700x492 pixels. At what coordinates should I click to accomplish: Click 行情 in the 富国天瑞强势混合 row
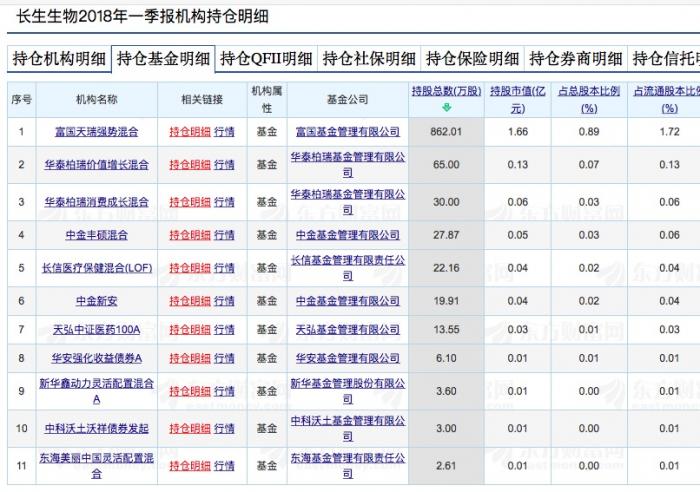click(x=224, y=132)
